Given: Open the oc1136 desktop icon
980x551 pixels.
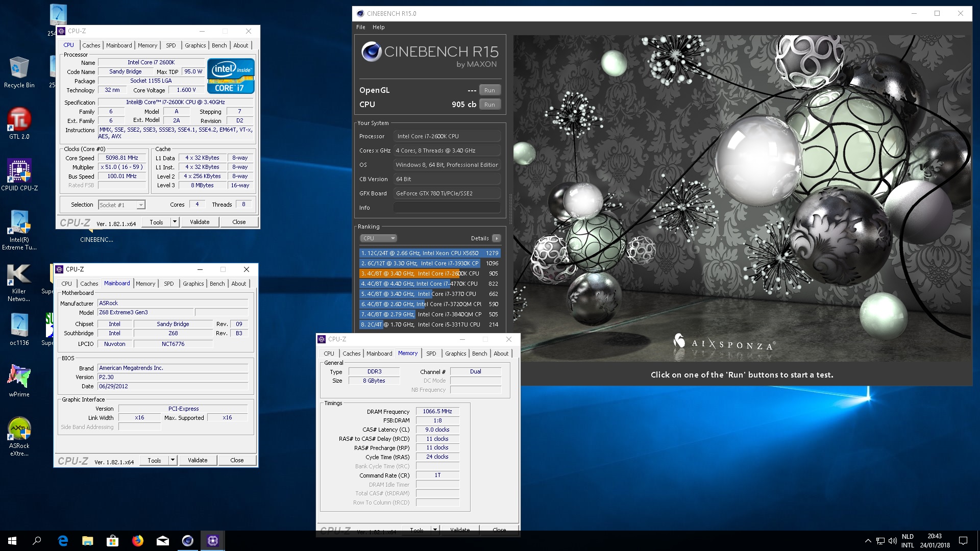Looking at the screenshot, I should click(x=19, y=330).
